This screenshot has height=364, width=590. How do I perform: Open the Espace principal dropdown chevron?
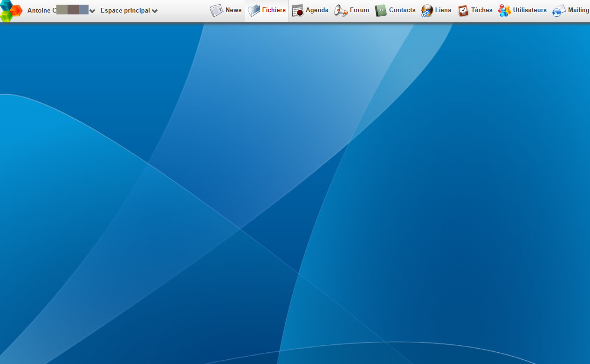click(x=155, y=10)
